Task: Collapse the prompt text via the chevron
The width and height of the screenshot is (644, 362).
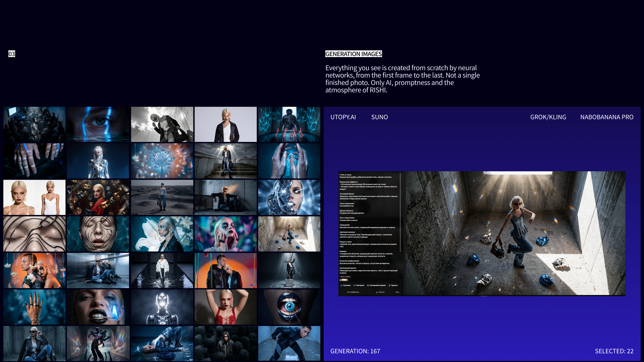Action: pos(400,280)
